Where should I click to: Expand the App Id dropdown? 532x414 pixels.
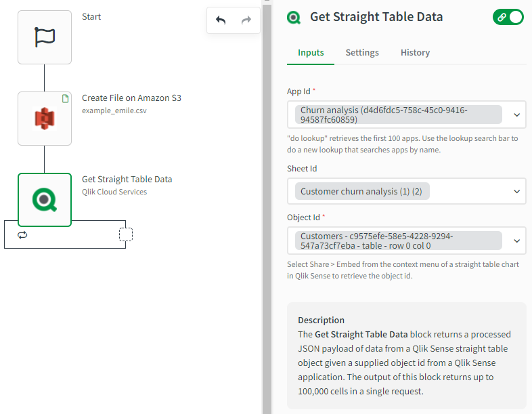(517, 115)
